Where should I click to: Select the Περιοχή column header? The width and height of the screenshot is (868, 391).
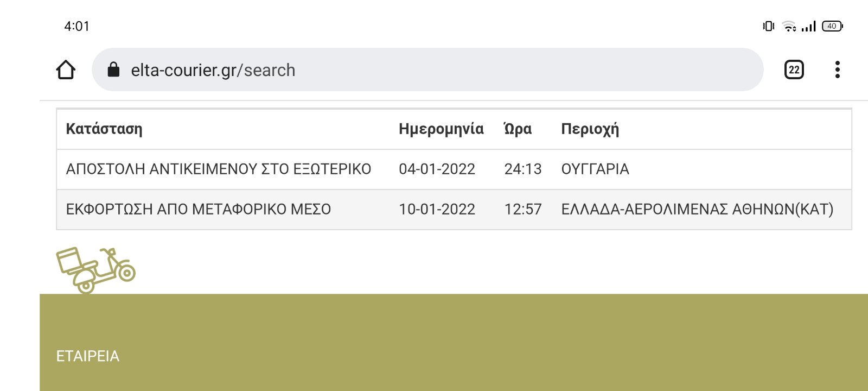pos(590,129)
